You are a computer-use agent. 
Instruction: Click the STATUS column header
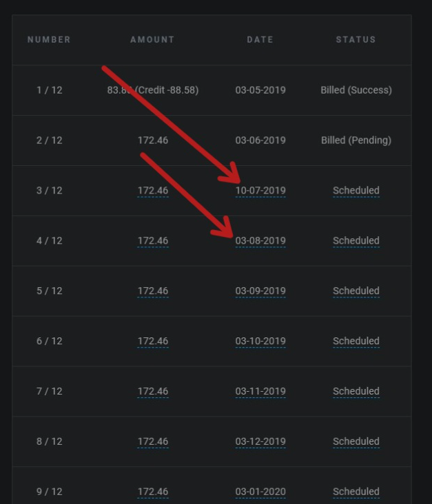pos(356,39)
